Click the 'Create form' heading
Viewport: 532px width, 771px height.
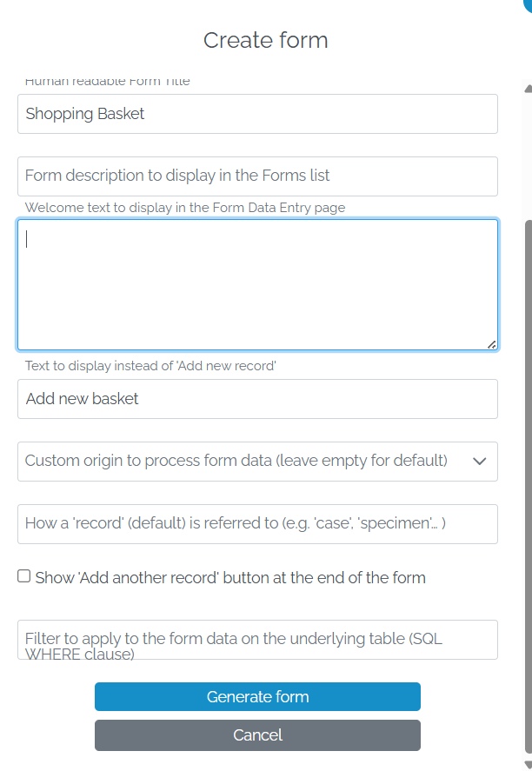(265, 40)
